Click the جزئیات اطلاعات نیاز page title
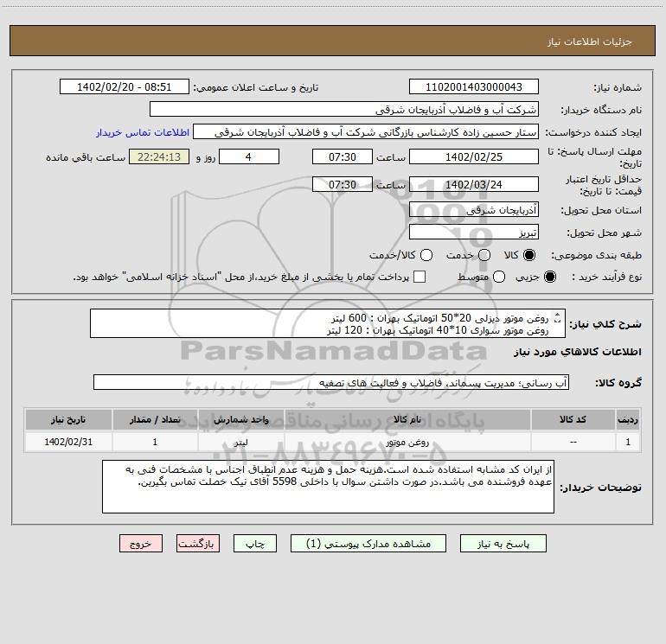 (x=590, y=41)
